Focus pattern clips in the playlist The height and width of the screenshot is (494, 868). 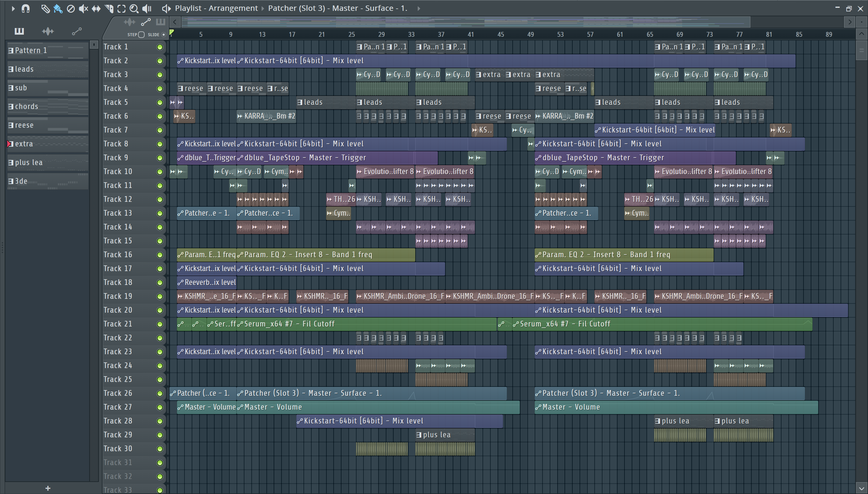(161, 22)
